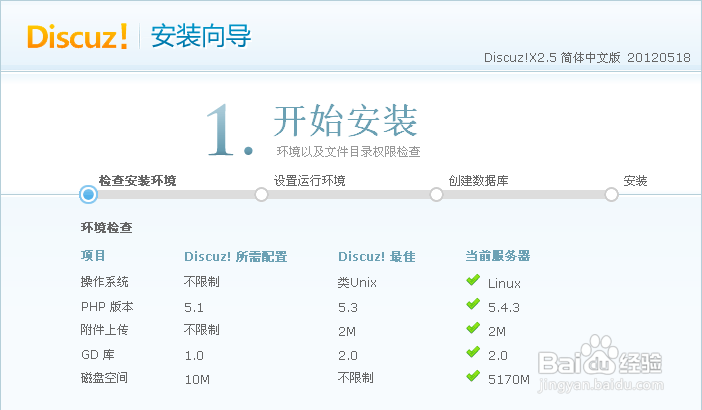Click the current PHP version 5.4.3
Screen dimensions: 702x410
504,308
